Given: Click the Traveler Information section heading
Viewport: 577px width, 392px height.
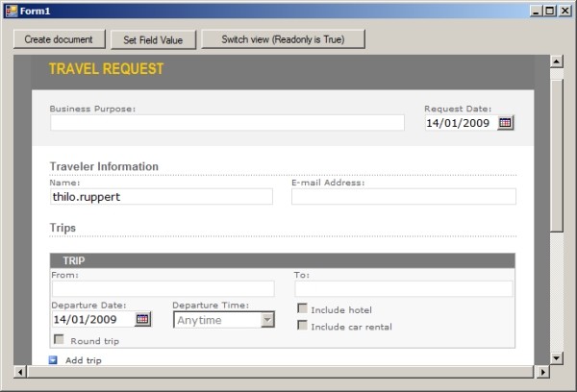Looking at the screenshot, I should [x=104, y=166].
